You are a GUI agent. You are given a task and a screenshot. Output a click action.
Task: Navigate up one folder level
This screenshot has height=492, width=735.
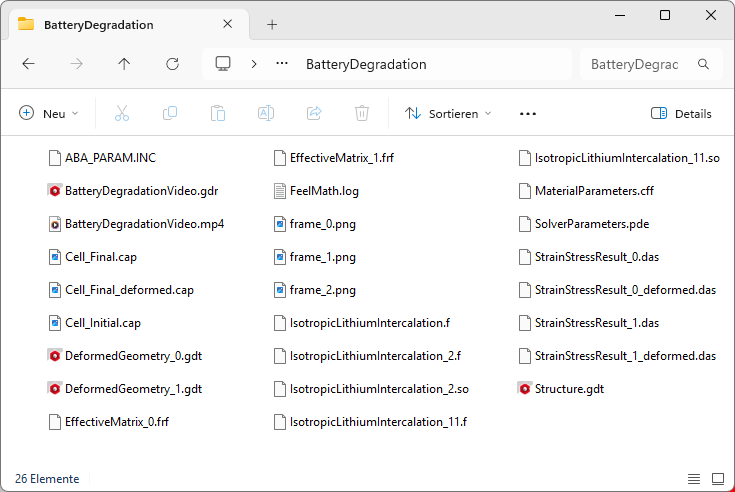pyautogui.click(x=124, y=64)
